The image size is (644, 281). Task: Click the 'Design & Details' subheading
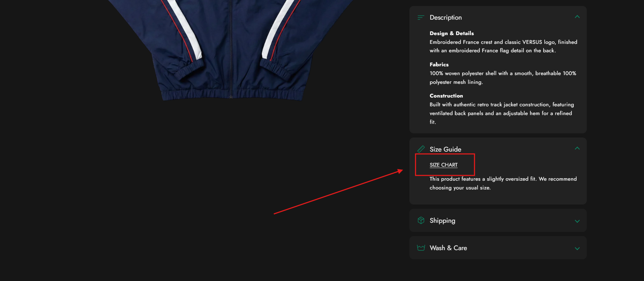[452, 33]
